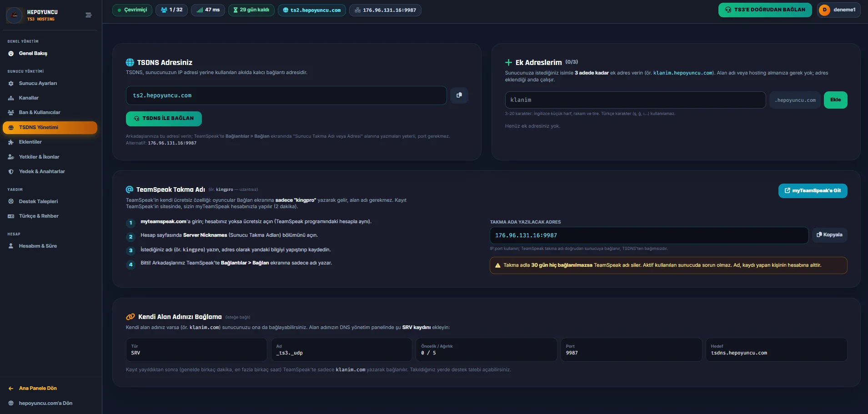Collapse sidebar with the hamburger menu icon
868x414 pixels.
click(x=89, y=15)
